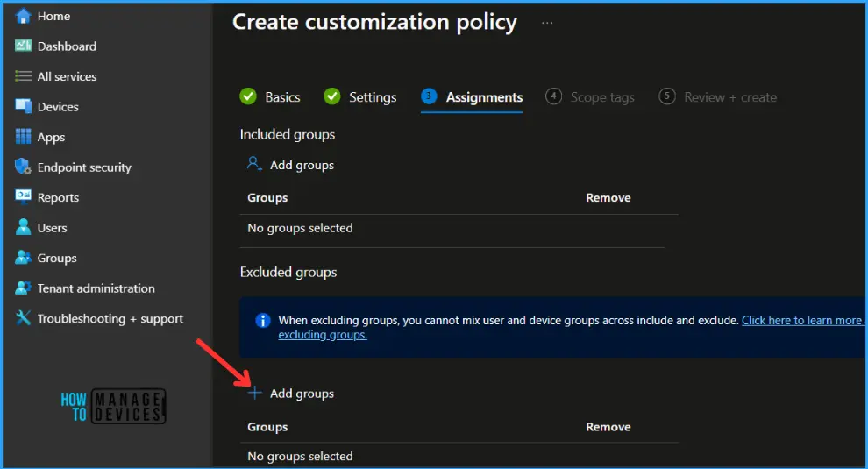
Task: Click the step 4 circle for Scope tags
Action: point(553,96)
